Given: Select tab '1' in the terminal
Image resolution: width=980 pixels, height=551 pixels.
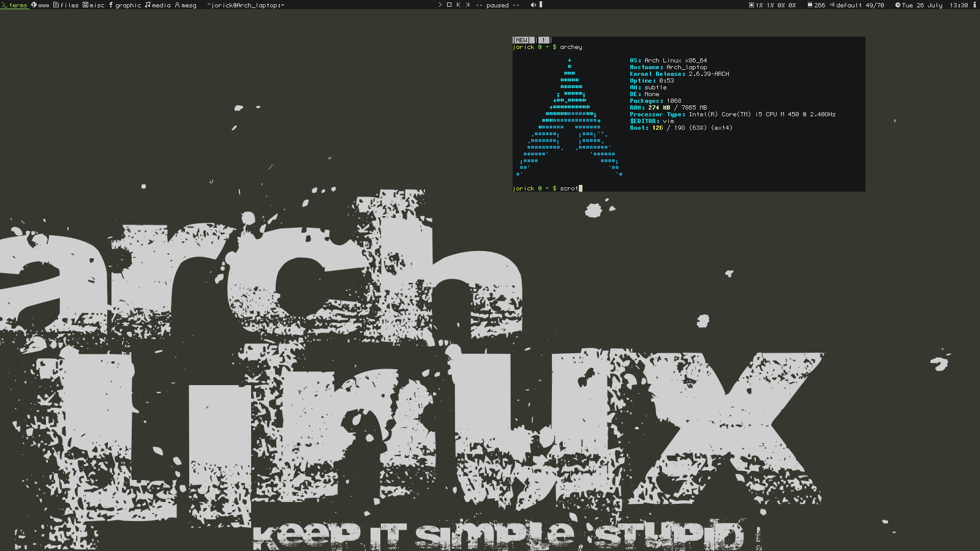Looking at the screenshot, I should 543,40.
